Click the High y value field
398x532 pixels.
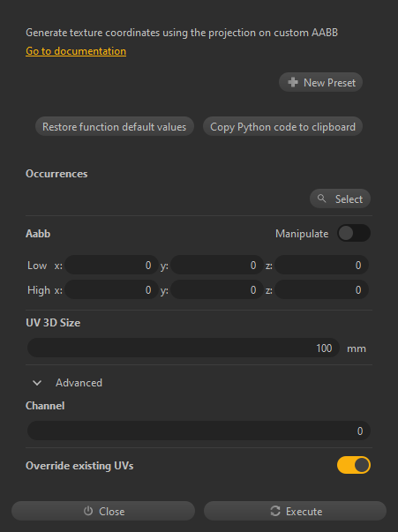click(217, 289)
